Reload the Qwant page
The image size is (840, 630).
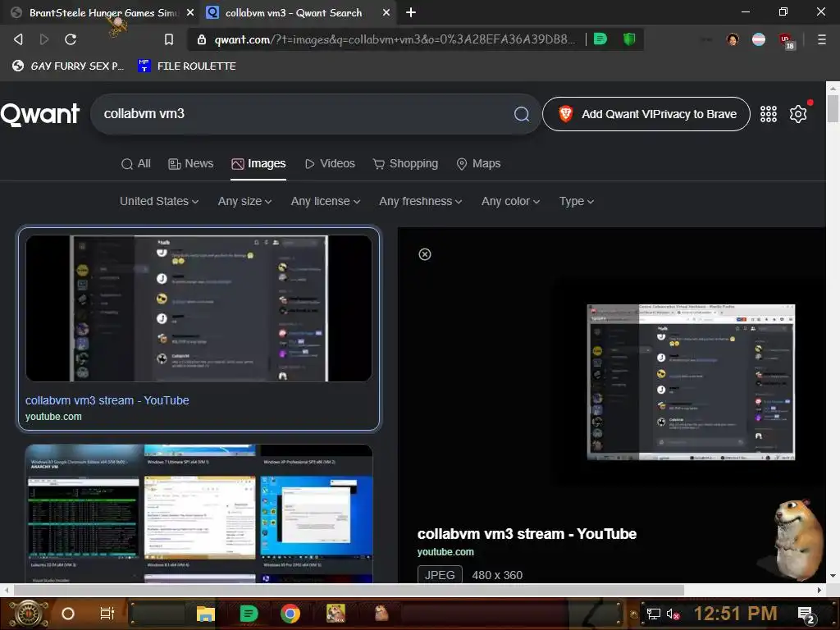tap(71, 39)
